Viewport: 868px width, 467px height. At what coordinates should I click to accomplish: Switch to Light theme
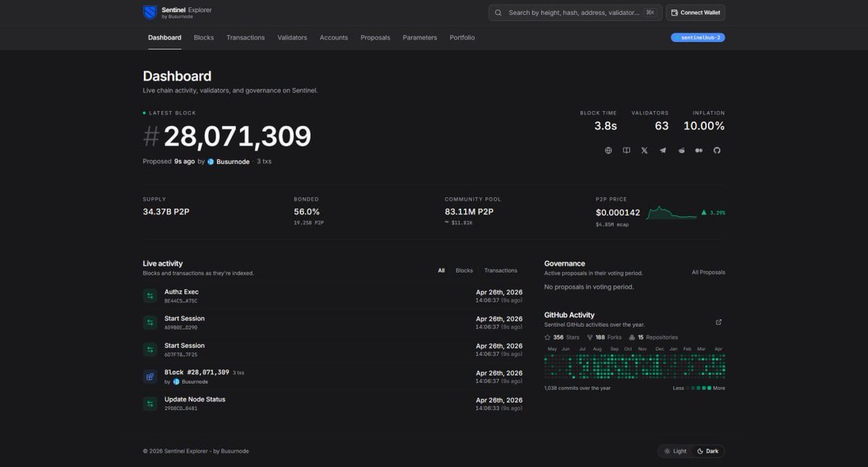(675, 451)
